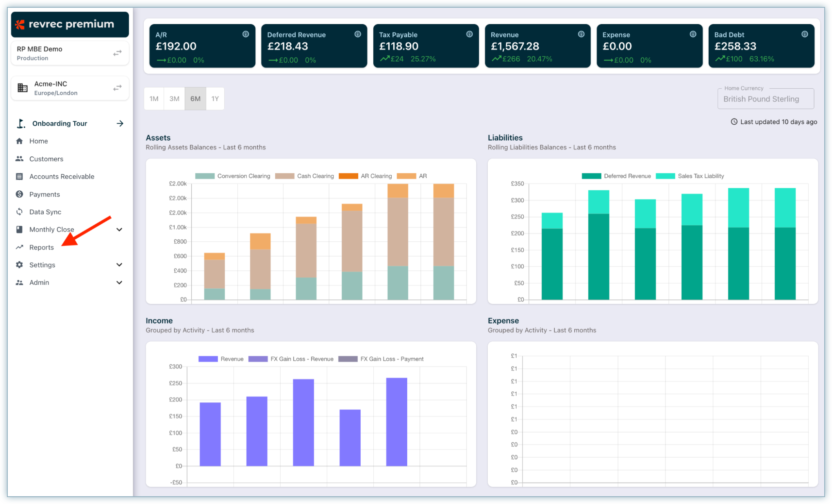The image size is (832, 504).
Task: Go to Accounts Receivable
Action: (x=62, y=176)
